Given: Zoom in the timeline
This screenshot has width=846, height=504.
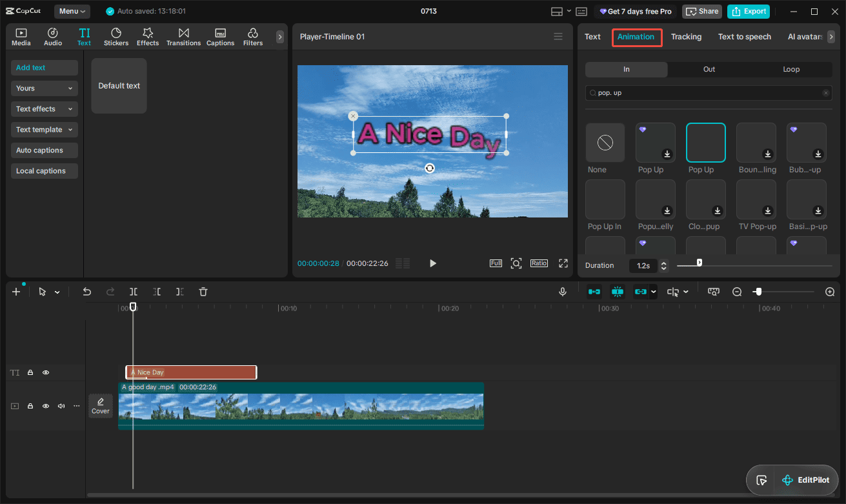Looking at the screenshot, I should click(830, 292).
